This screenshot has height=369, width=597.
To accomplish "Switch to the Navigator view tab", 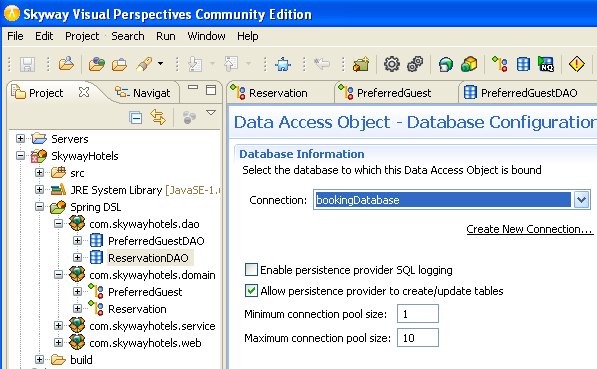I will coord(144,93).
